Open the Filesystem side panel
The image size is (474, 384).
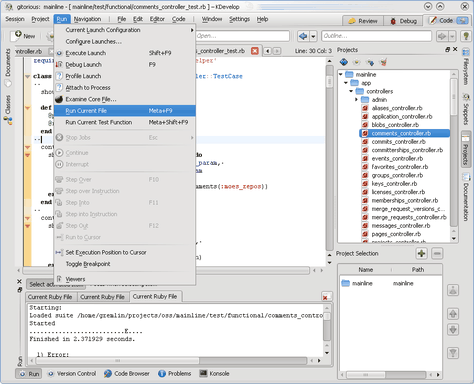(466, 67)
